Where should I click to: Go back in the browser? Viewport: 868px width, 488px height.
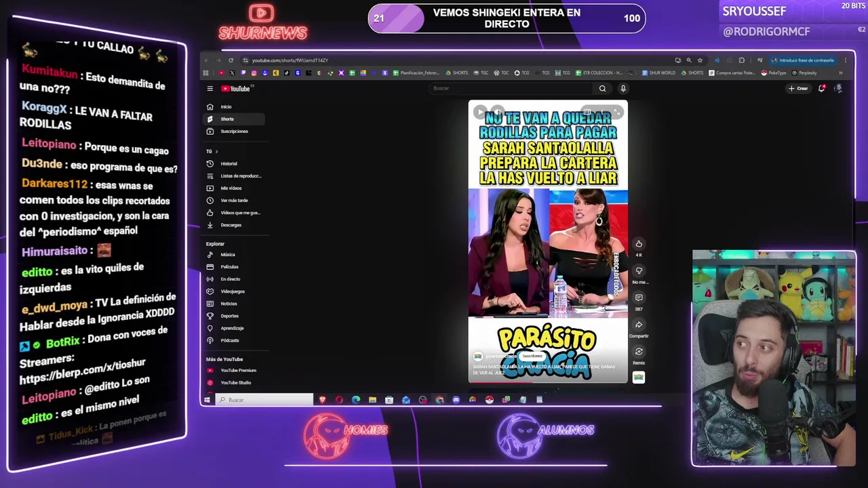pos(207,60)
